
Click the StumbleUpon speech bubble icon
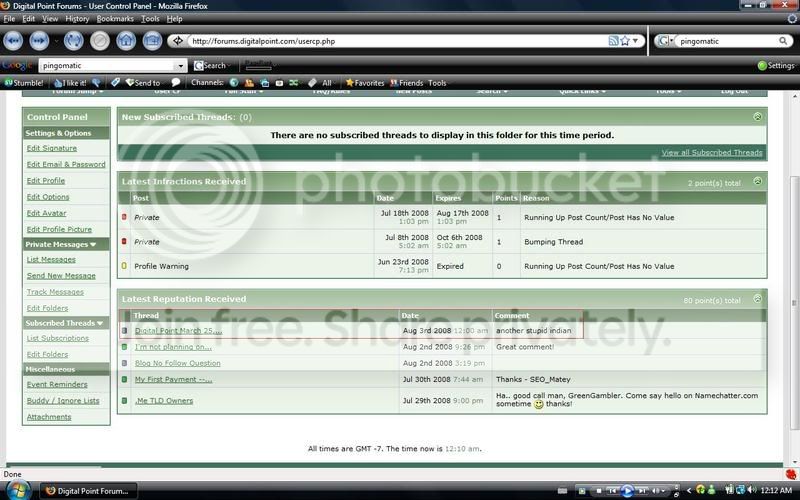coord(176,82)
